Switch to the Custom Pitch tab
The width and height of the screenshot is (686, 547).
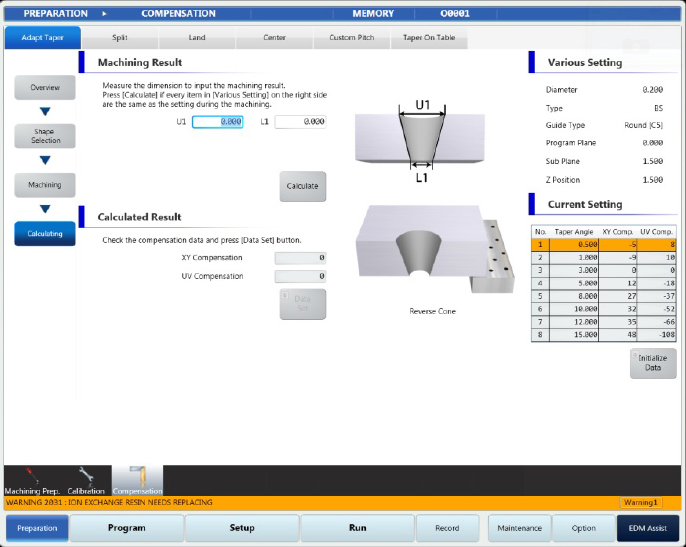[351, 38]
